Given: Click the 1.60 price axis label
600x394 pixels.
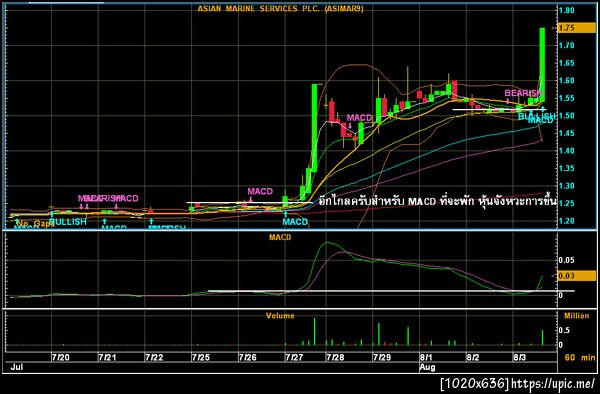Looking at the screenshot, I should click(566, 81).
